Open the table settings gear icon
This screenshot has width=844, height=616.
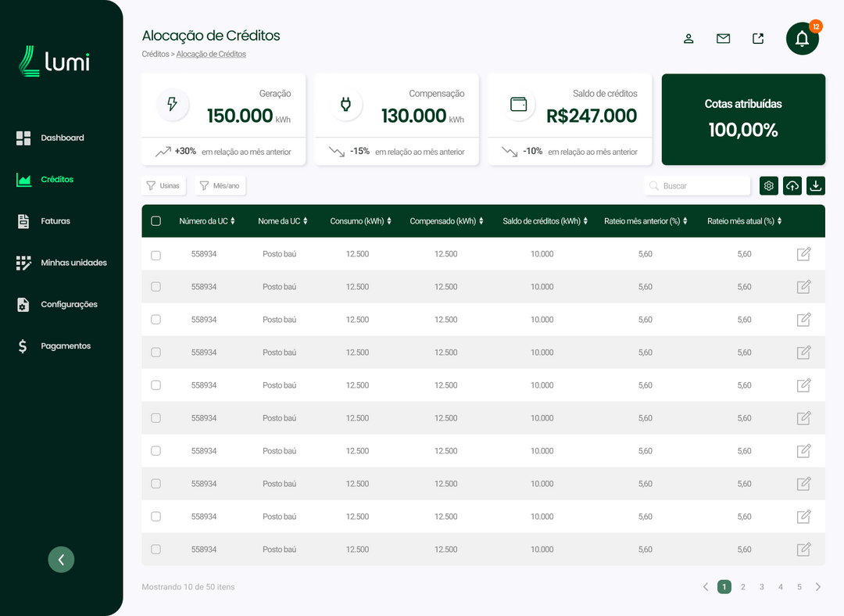coord(768,185)
